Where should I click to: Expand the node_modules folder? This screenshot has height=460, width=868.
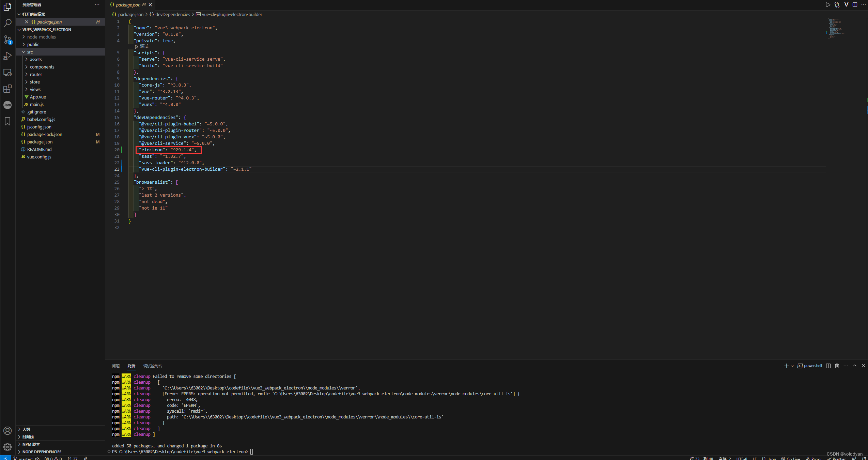point(41,37)
